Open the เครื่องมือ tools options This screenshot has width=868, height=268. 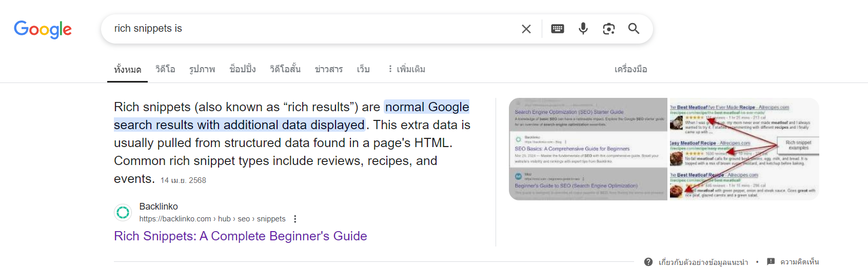click(x=631, y=69)
